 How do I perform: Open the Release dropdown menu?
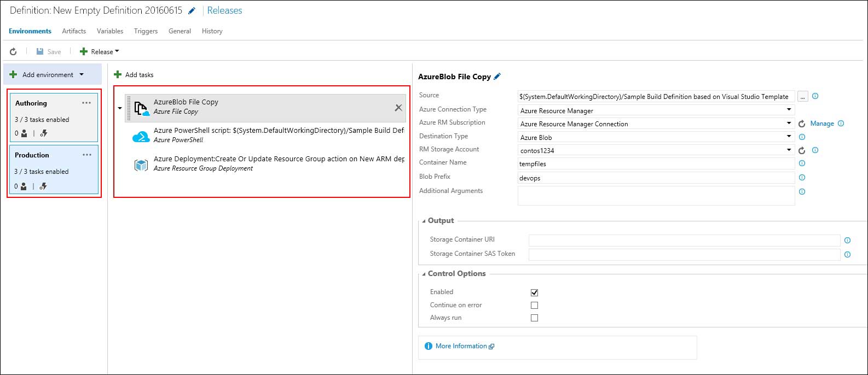tap(102, 51)
